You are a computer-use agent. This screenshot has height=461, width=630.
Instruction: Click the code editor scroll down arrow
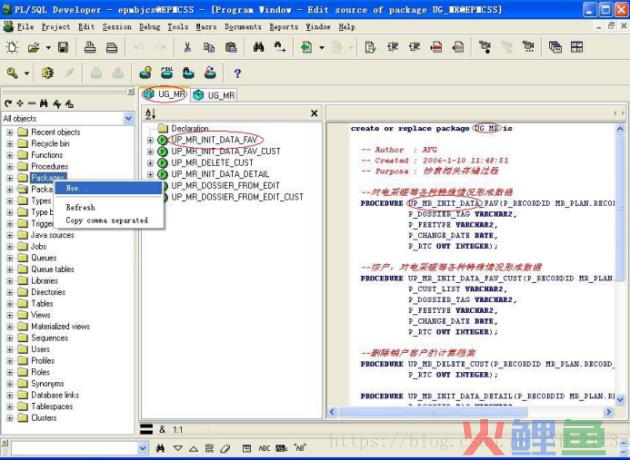(x=620, y=400)
